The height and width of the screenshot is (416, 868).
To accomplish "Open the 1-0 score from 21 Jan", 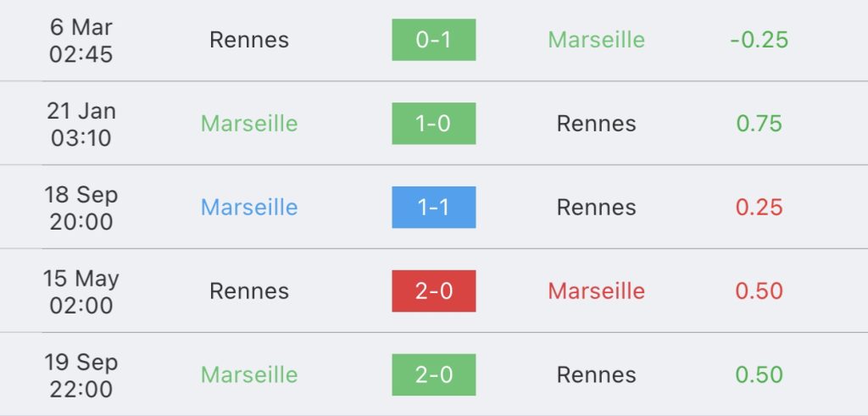I will [x=433, y=124].
